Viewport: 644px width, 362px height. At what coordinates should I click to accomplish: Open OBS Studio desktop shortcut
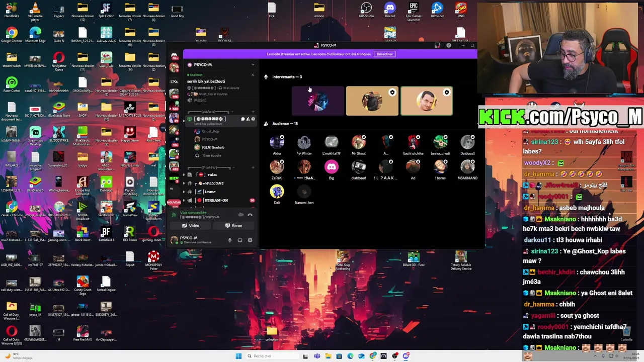point(366,10)
